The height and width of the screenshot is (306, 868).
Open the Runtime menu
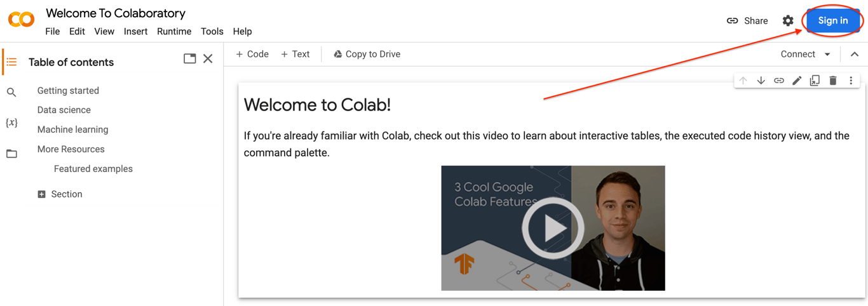(174, 31)
